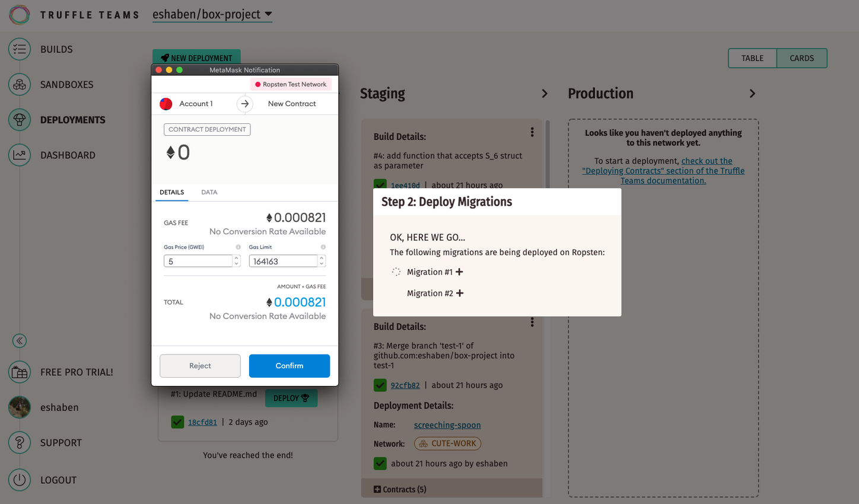Image resolution: width=859 pixels, height=504 pixels.
Task: Click the LOGOUT label
Action: point(58,480)
